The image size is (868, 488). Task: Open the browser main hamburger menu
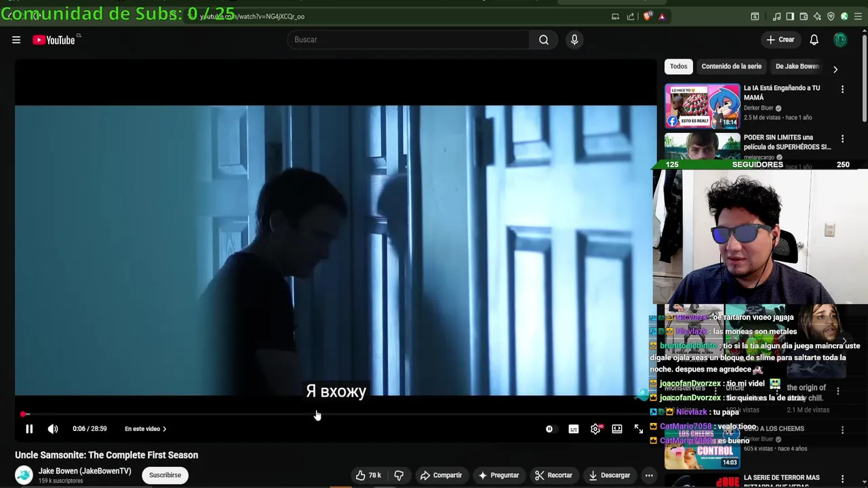coord(859,16)
